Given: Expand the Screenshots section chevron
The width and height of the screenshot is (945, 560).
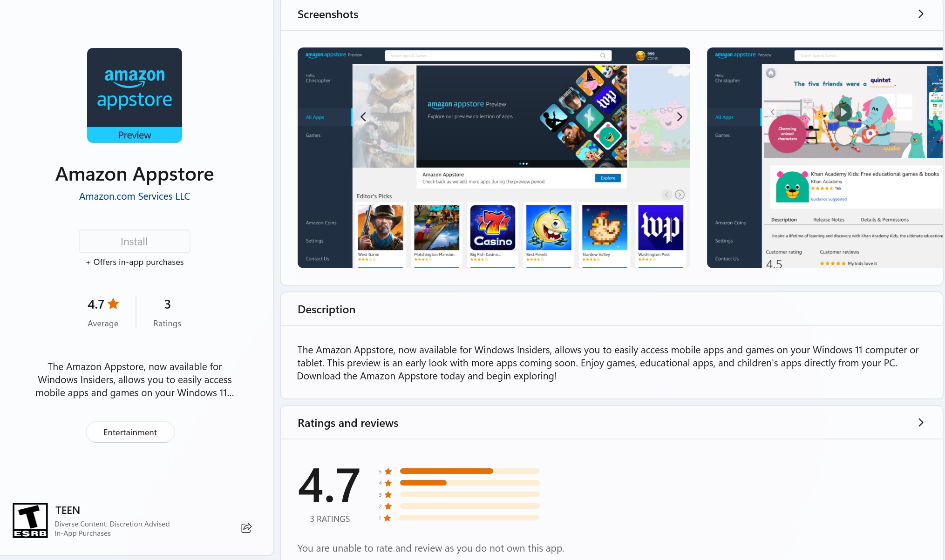Looking at the screenshot, I should 920,14.
